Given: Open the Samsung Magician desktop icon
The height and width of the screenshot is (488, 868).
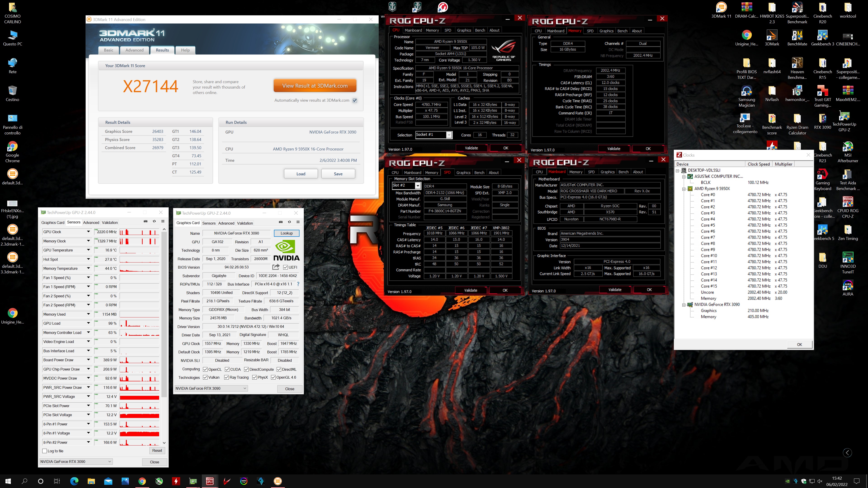Looking at the screenshot, I should click(x=746, y=96).
